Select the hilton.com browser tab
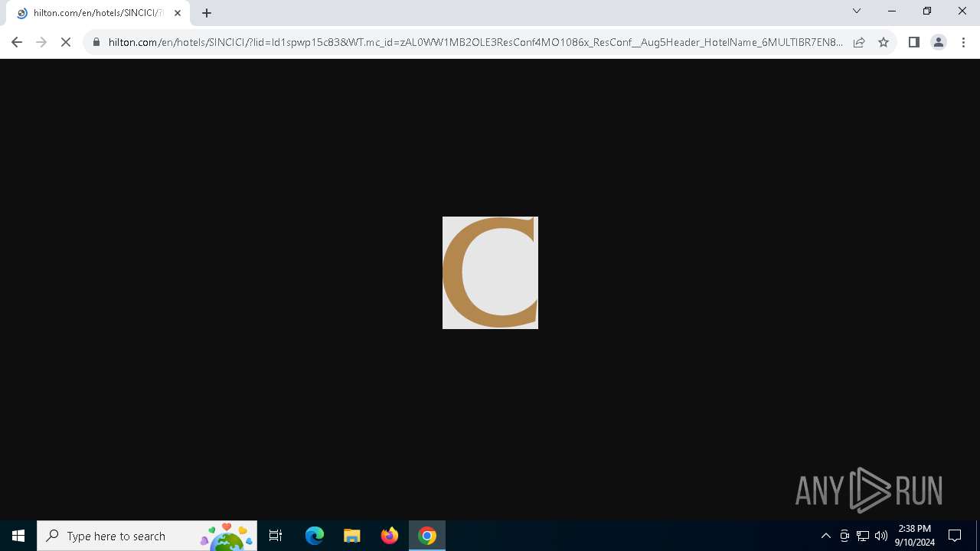Viewport: 980px width, 551px height. click(98, 13)
